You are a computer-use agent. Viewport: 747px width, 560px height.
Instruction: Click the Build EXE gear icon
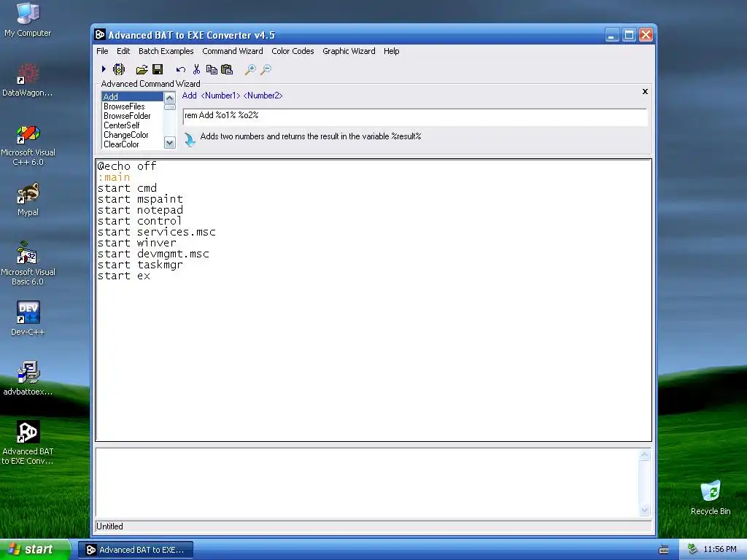coord(119,69)
